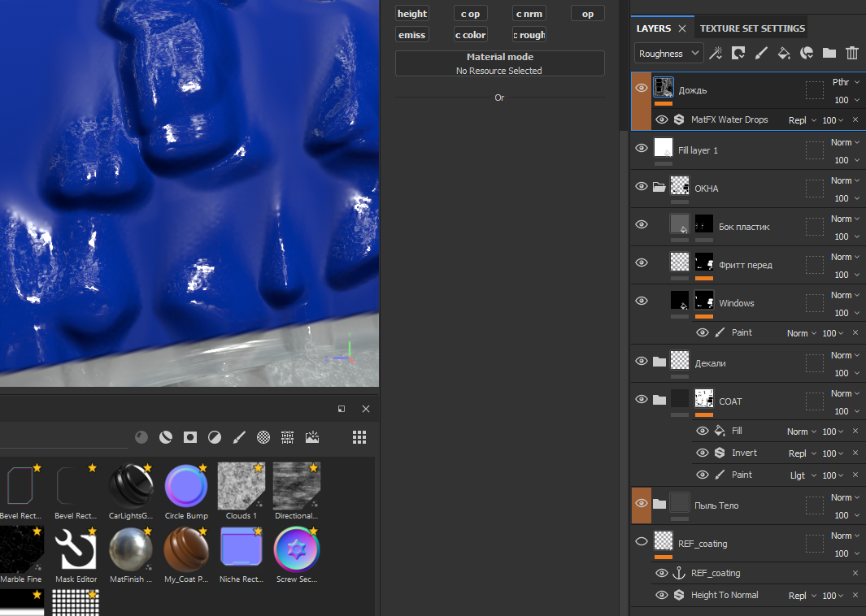Switch to Texture Set Settings tab
The width and height of the screenshot is (866, 616).
coord(752,28)
